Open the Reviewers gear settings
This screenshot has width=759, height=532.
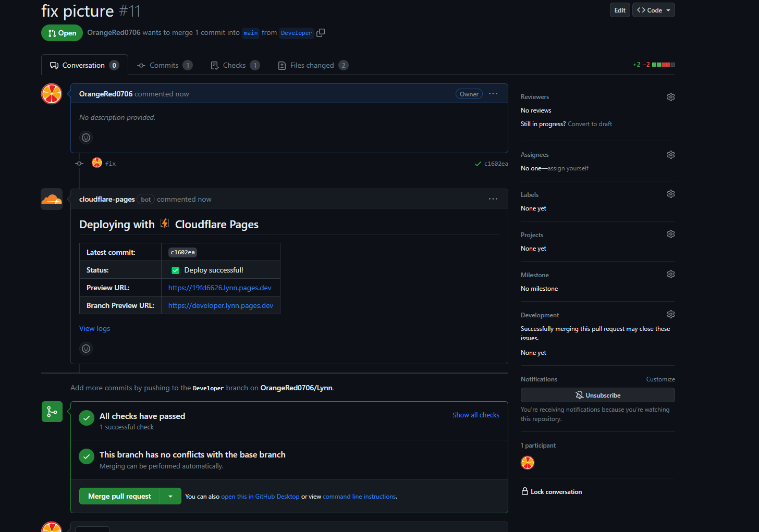click(670, 97)
